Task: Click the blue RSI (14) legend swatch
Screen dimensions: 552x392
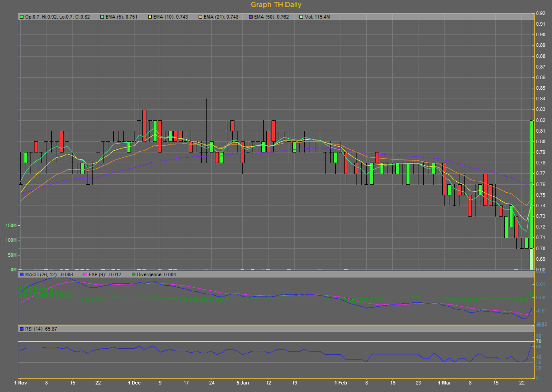Action: coord(22,329)
